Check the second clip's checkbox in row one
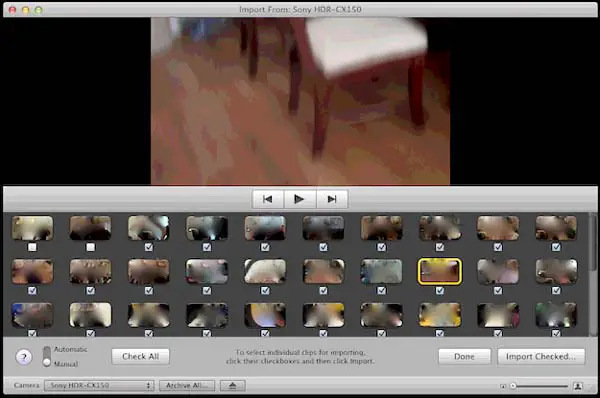 click(90, 247)
